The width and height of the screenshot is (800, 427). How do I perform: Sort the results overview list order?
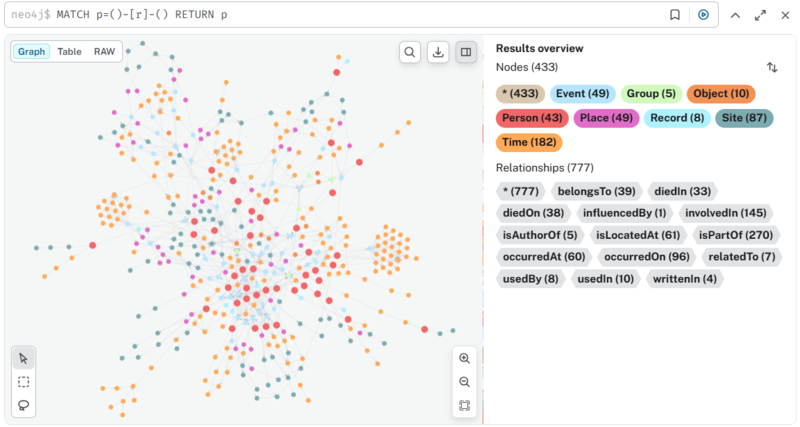(772, 67)
